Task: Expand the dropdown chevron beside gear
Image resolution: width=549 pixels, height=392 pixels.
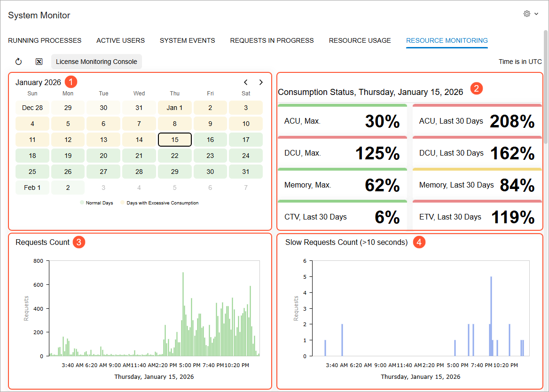Action: pyautogui.click(x=536, y=14)
